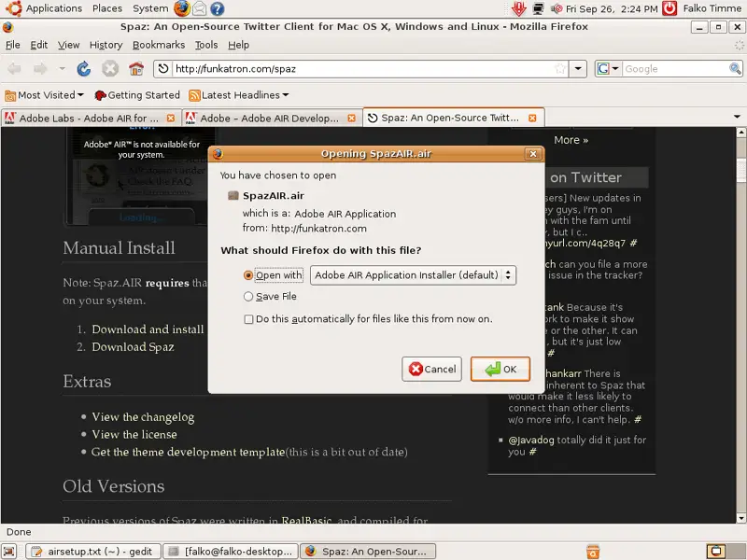Close the Adobe AIR Develop tab via X

tap(352, 119)
